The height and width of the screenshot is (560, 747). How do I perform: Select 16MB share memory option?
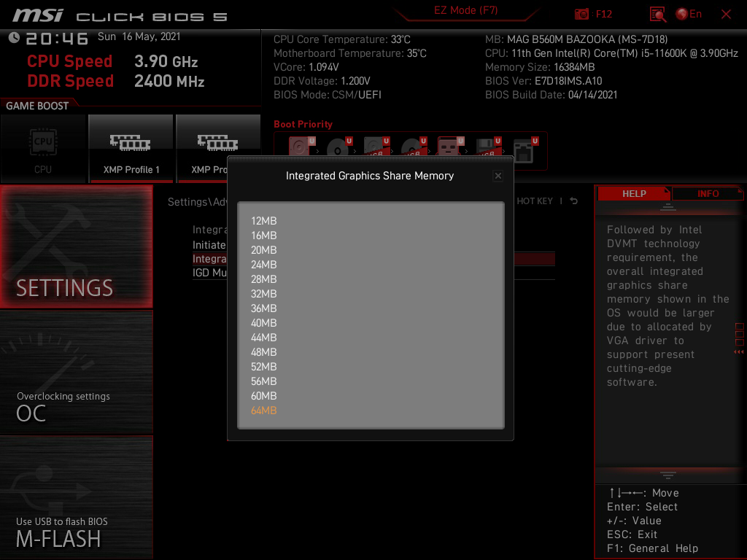coord(263,236)
